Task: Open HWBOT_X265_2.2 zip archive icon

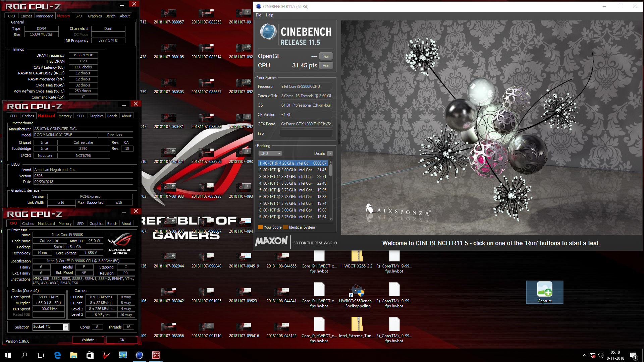Action: 357,259
